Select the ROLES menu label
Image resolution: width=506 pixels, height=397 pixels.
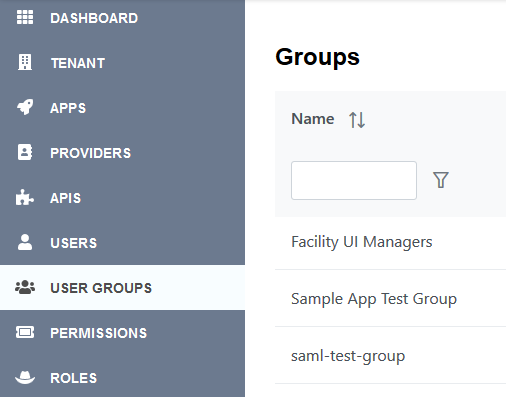tap(74, 378)
